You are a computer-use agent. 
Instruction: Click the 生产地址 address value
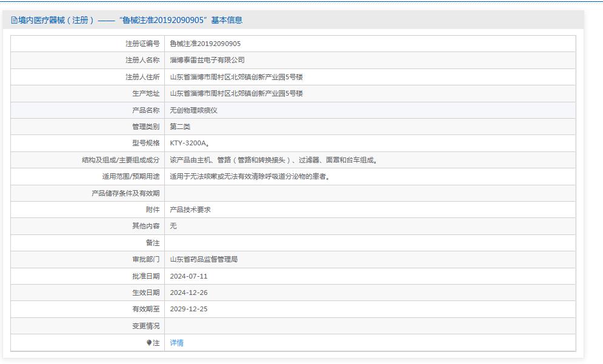coord(236,93)
